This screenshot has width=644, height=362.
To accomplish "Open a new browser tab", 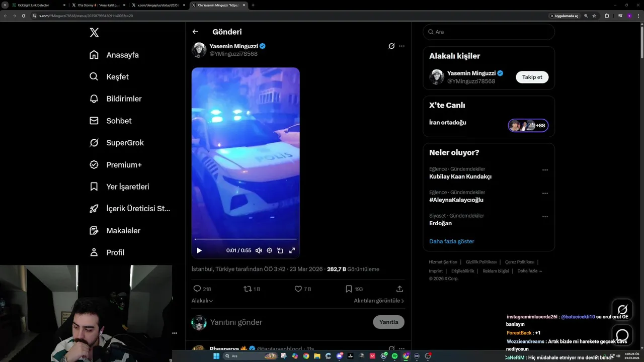I will pos(253,5).
